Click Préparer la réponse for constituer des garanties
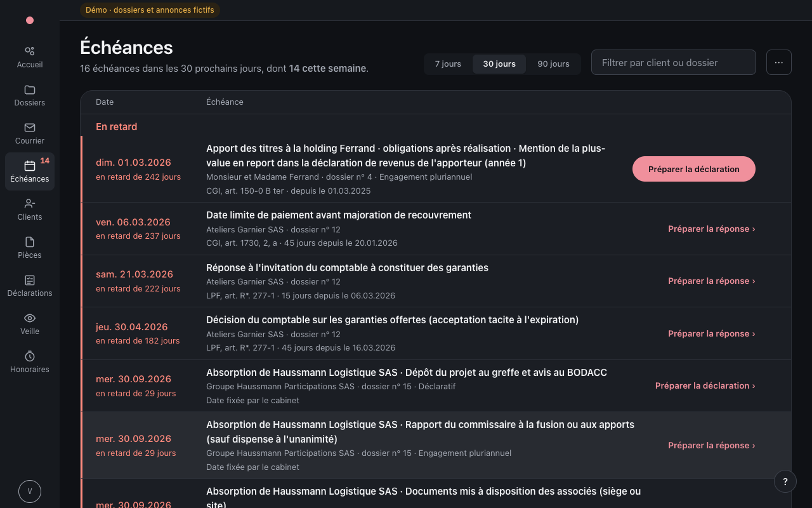 click(x=711, y=281)
